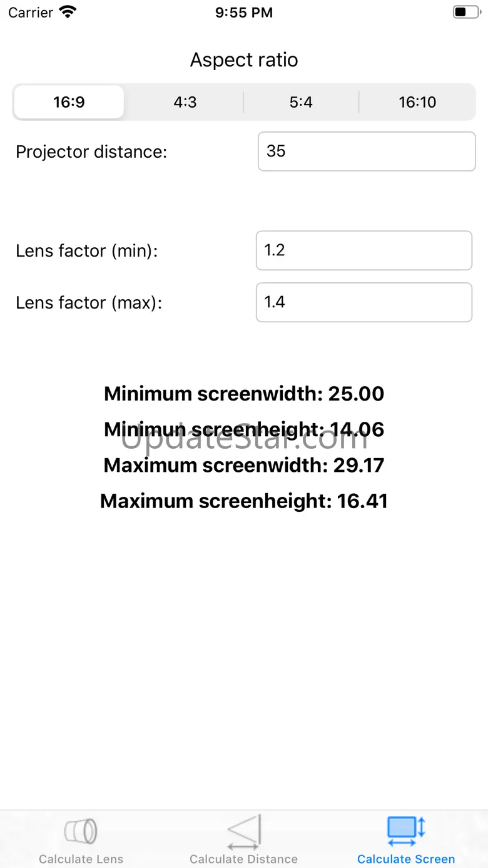Choose the 5:4 aspect ratio

[301, 102]
